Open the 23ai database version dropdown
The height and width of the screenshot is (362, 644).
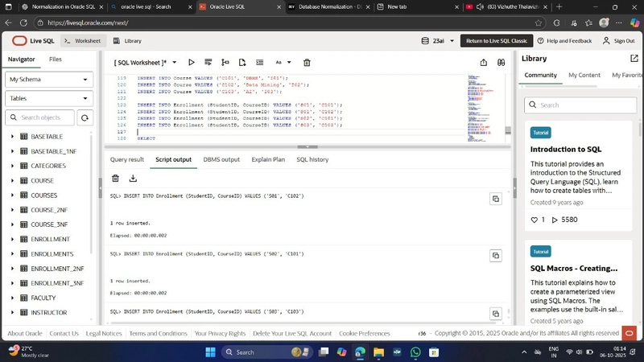pyautogui.click(x=439, y=40)
